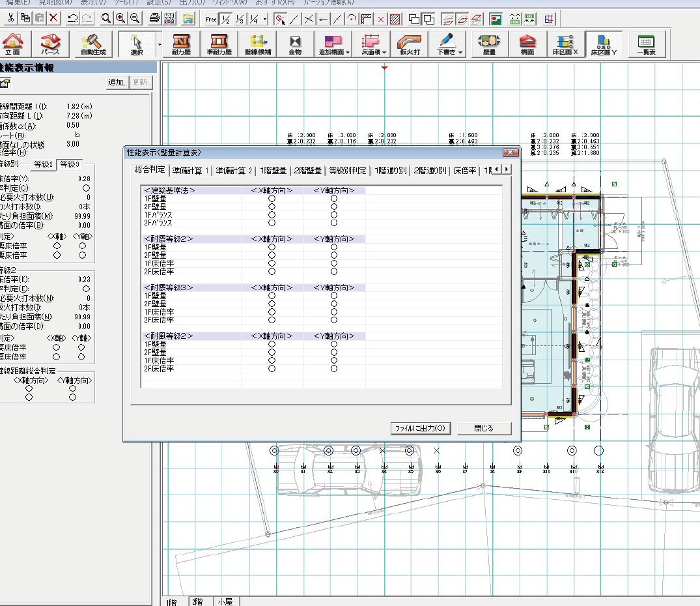Switch to the 小屋 floor tab
This screenshot has height=606, width=700.
tap(225, 601)
